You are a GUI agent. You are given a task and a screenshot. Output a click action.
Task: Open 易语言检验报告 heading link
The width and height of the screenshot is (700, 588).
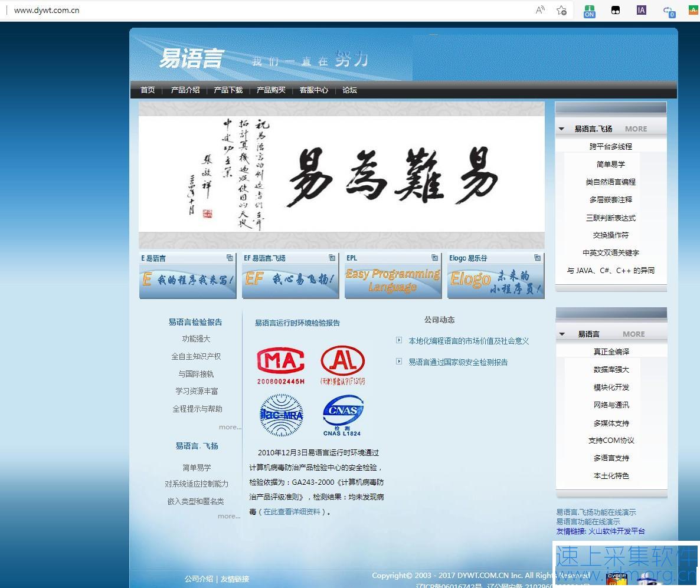pyautogui.click(x=195, y=322)
